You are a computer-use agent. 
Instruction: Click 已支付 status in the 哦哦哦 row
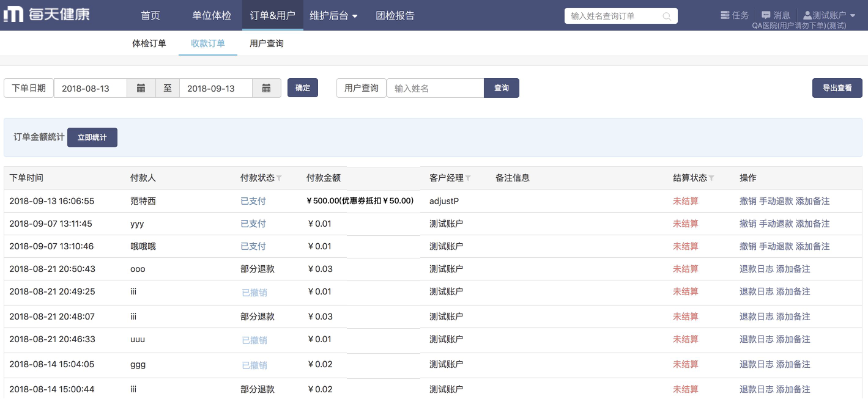point(253,246)
